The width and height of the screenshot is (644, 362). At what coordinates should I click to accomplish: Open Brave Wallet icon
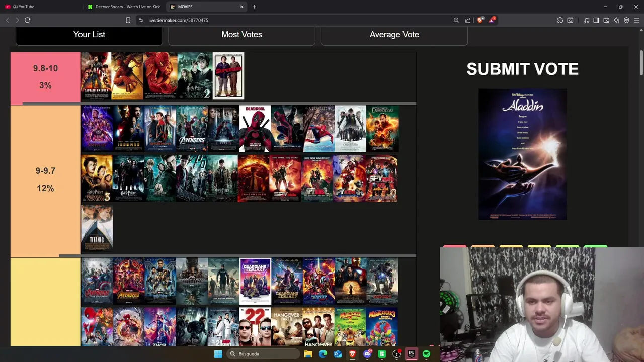tap(606, 20)
